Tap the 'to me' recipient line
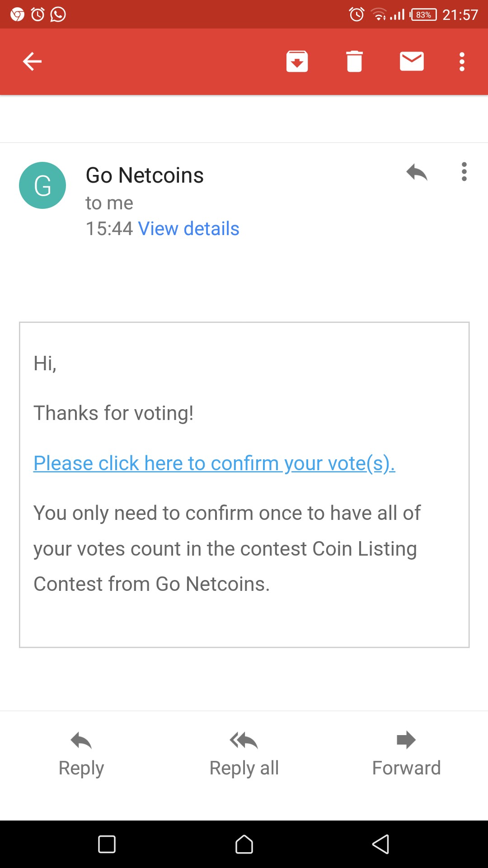 [x=109, y=203]
